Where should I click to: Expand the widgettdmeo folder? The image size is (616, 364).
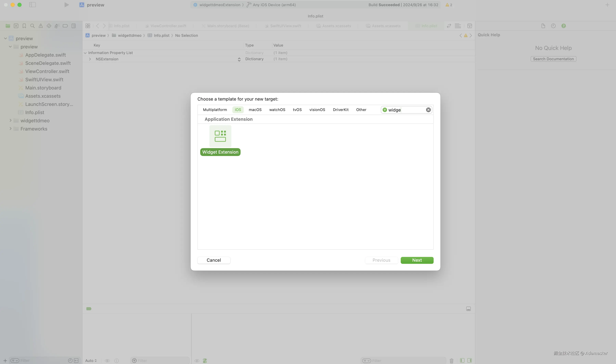click(x=11, y=120)
